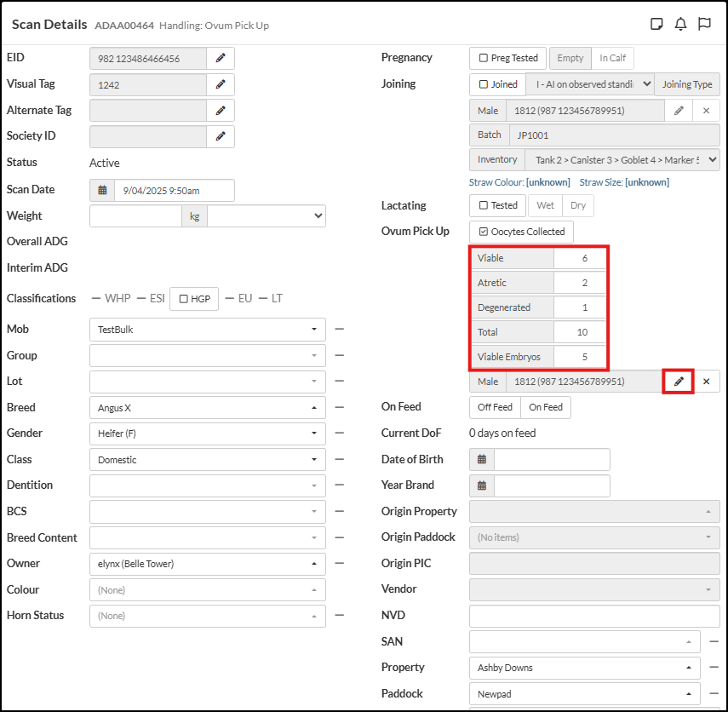Click the Straw Colour unknown link
This screenshot has height=712, width=728.
(547, 182)
